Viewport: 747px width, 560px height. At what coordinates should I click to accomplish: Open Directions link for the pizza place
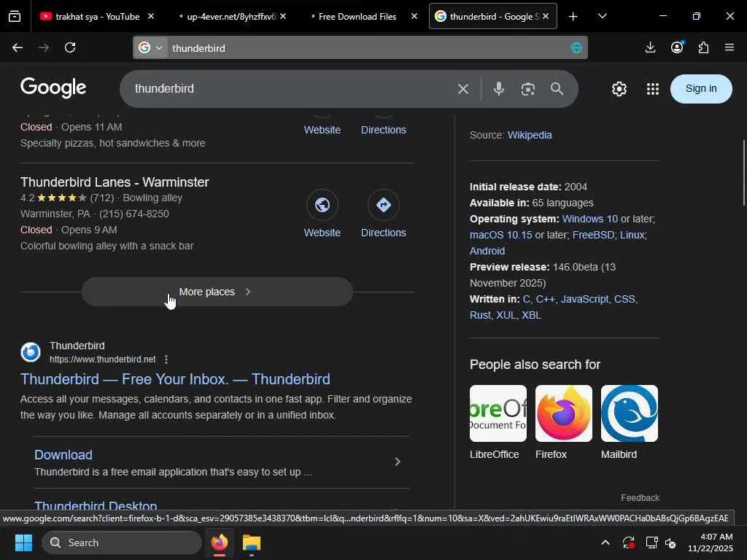(x=384, y=130)
